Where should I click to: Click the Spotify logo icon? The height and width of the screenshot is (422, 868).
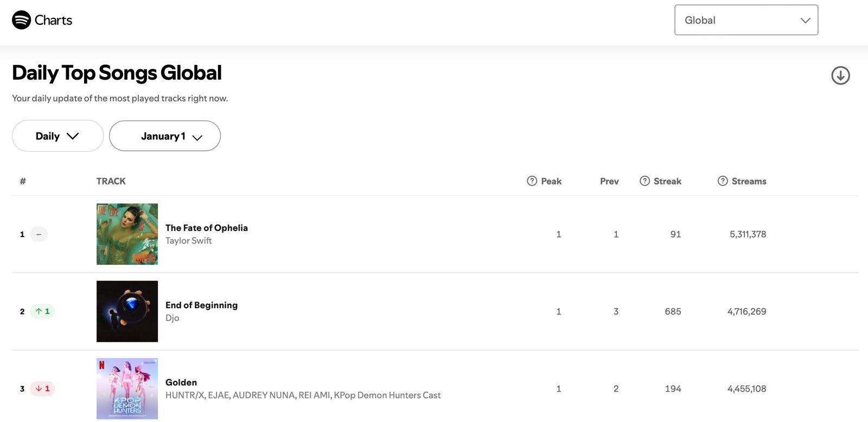[x=21, y=20]
